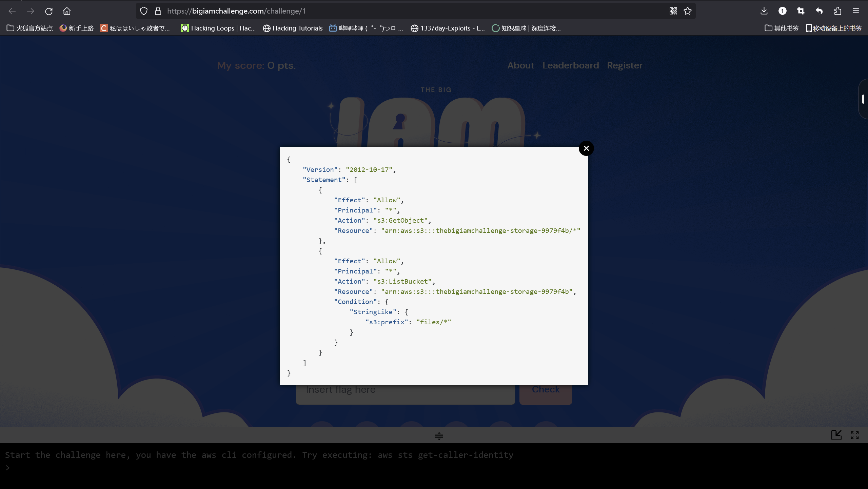Open the Hacking Loops bookmark
The image size is (868, 489).
(x=219, y=28)
